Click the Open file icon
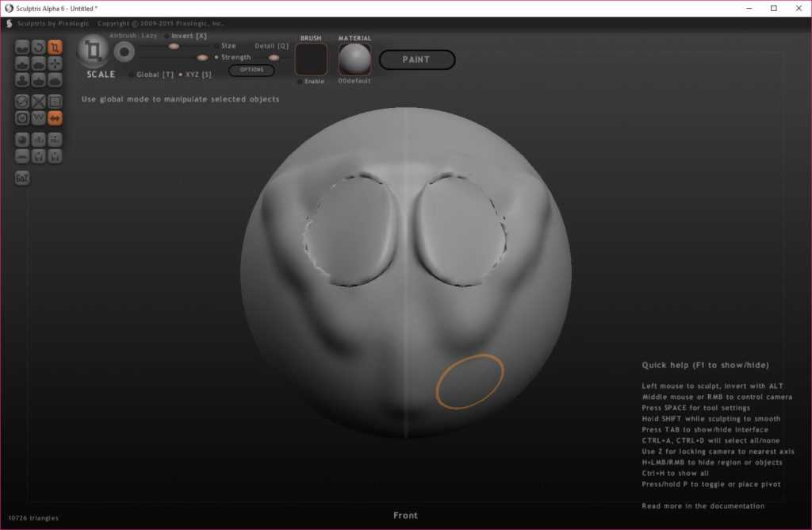Screen dimensions: 812x530 [38, 156]
